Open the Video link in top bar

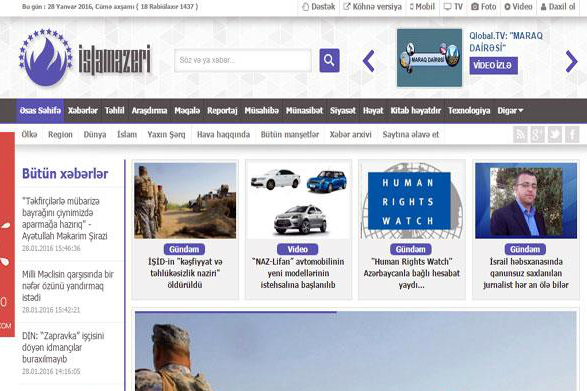coord(518,7)
